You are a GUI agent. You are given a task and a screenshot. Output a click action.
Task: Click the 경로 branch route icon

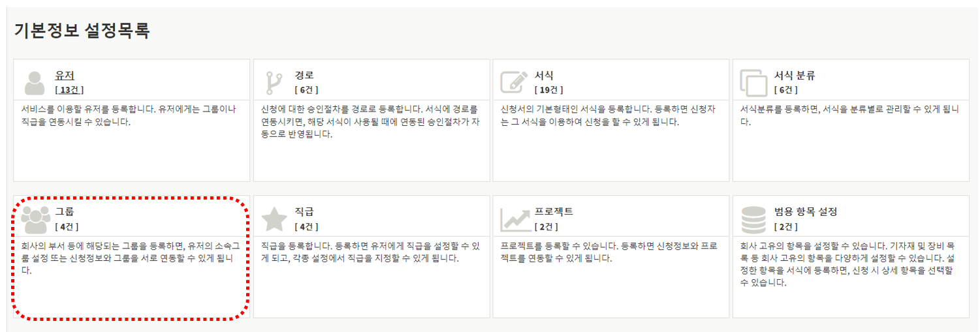[272, 83]
